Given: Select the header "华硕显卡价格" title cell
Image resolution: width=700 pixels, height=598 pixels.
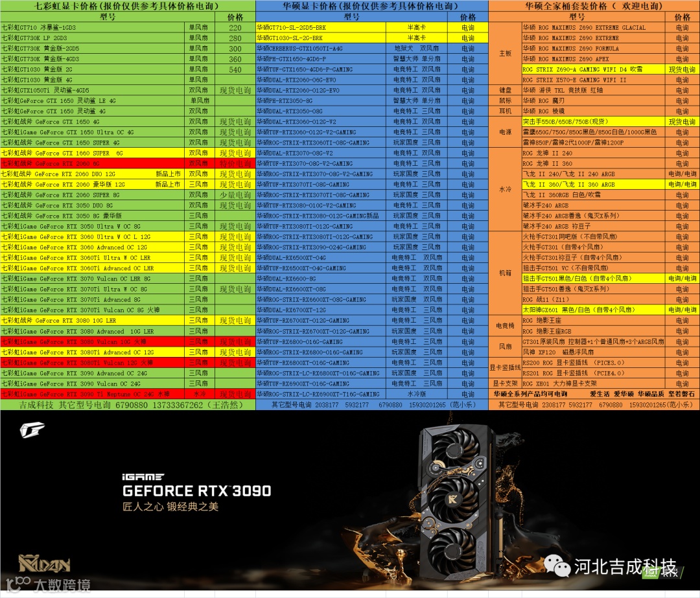Looking at the screenshot, I should coord(372,6).
